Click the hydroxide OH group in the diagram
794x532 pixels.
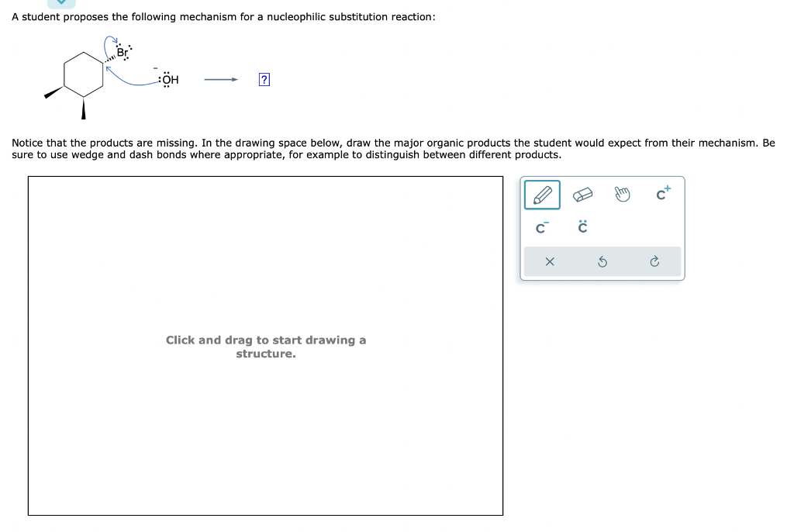click(x=169, y=78)
